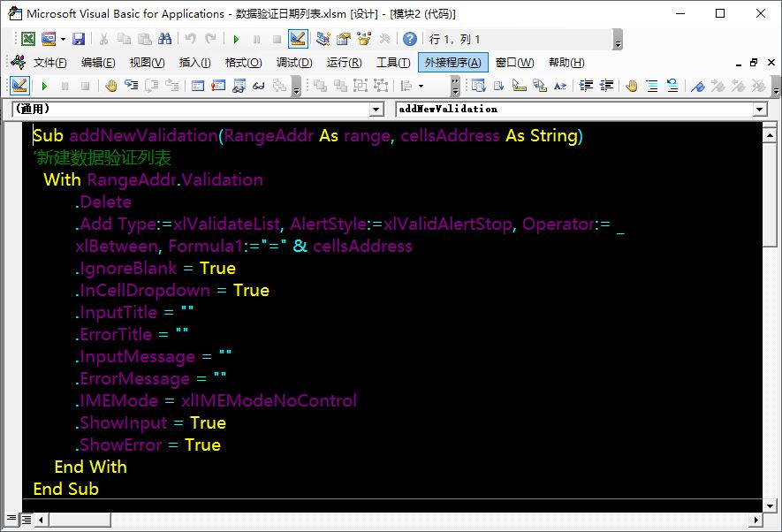Click the horizontal scrollbar of the code window
Viewport: 782px width, 532px height.
click(x=398, y=518)
